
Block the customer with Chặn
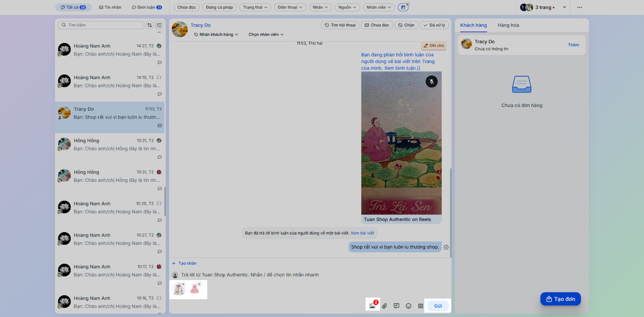point(407,25)
